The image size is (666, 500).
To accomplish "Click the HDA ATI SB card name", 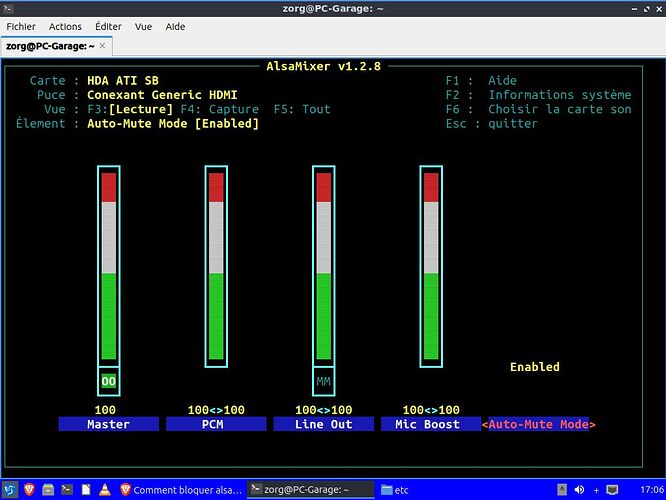I will pos(123,80).
